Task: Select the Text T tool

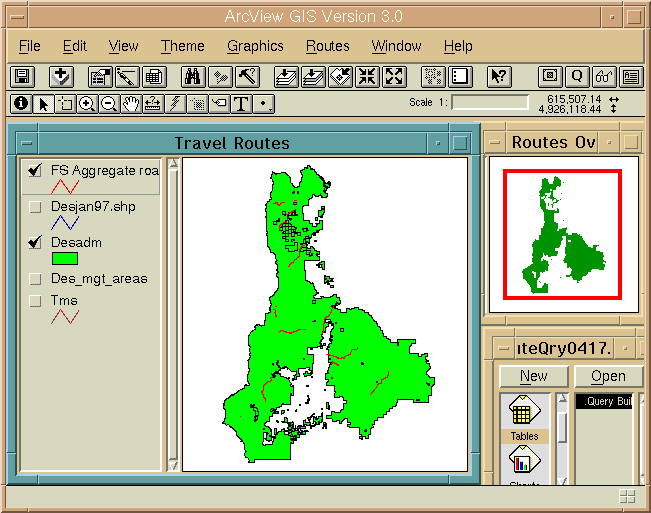Action: pyautogui.click(x=241, y=104)
